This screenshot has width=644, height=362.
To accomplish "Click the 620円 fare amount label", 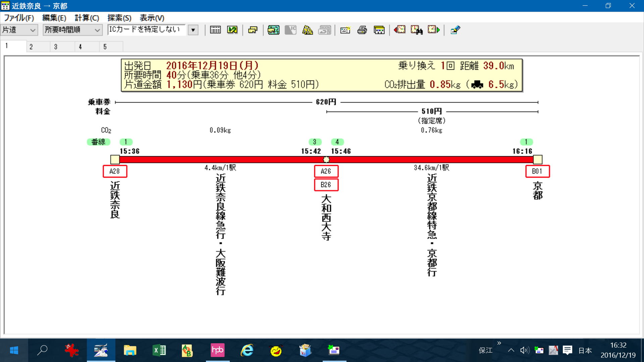I will [326, 102].
